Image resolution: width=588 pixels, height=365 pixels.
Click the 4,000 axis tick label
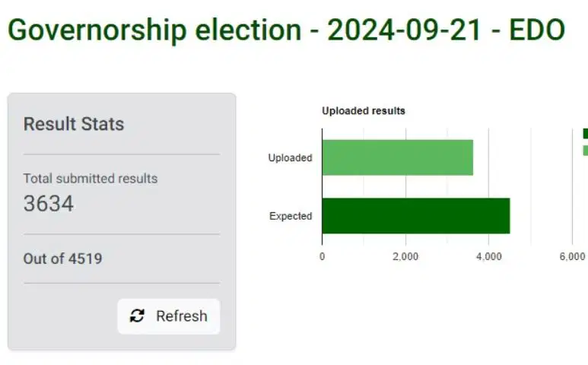tap(488, 257)
